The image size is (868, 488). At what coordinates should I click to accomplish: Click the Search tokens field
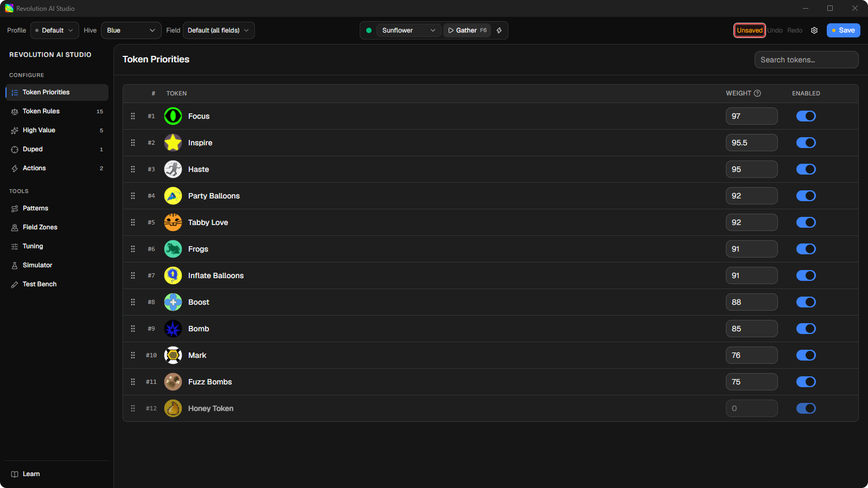[x=806, y=60]
